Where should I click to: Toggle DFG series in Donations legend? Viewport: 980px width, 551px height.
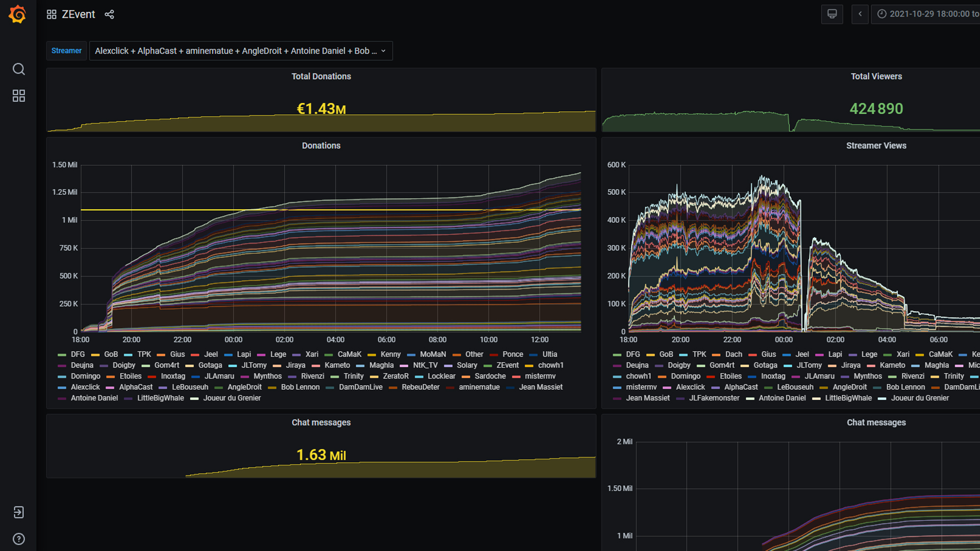point(78,354)
